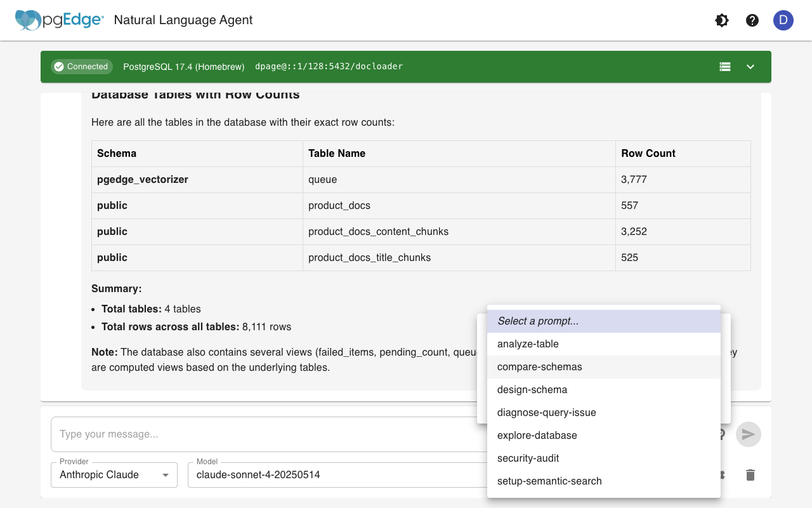
Task: Toggle dark mode with the brightness icon
Action: [722, 20]
